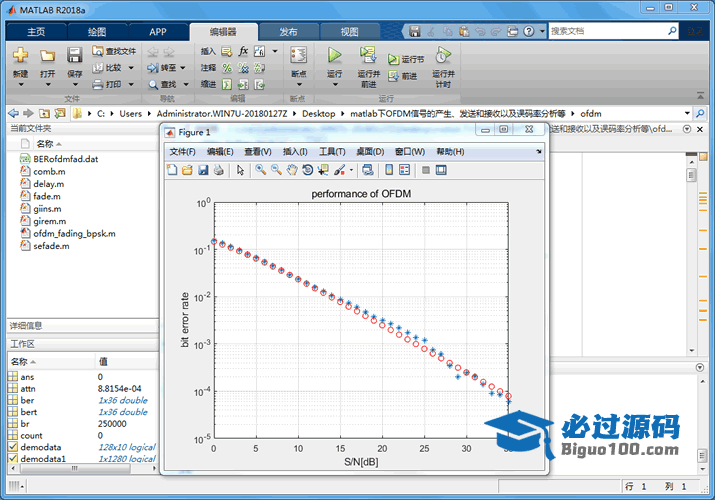Click the Help question mark icon
This screenshot has width=715, height=500.
[528, 31]
